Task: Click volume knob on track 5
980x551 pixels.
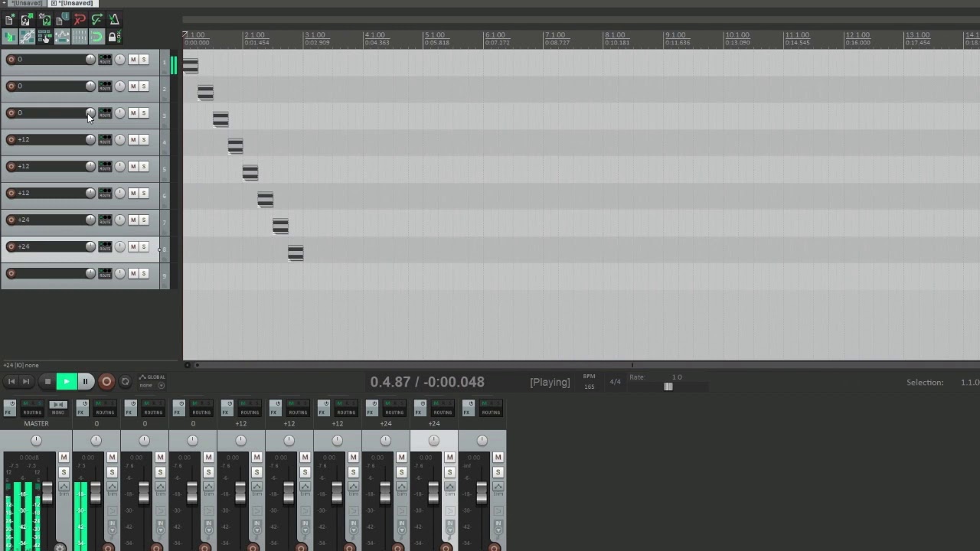Action: [x=90, y=166]
